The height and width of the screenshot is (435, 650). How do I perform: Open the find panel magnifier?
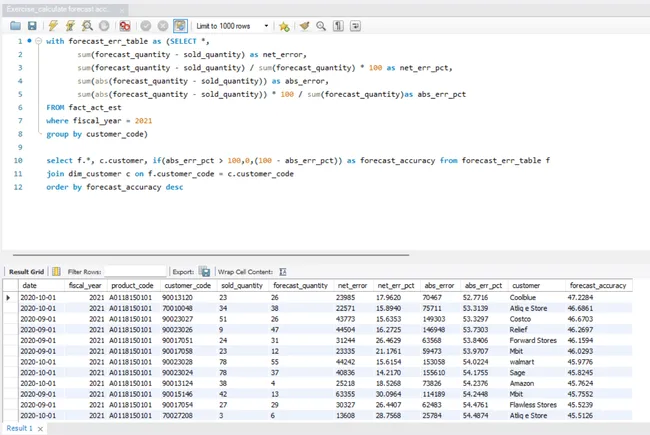(321, 26)
